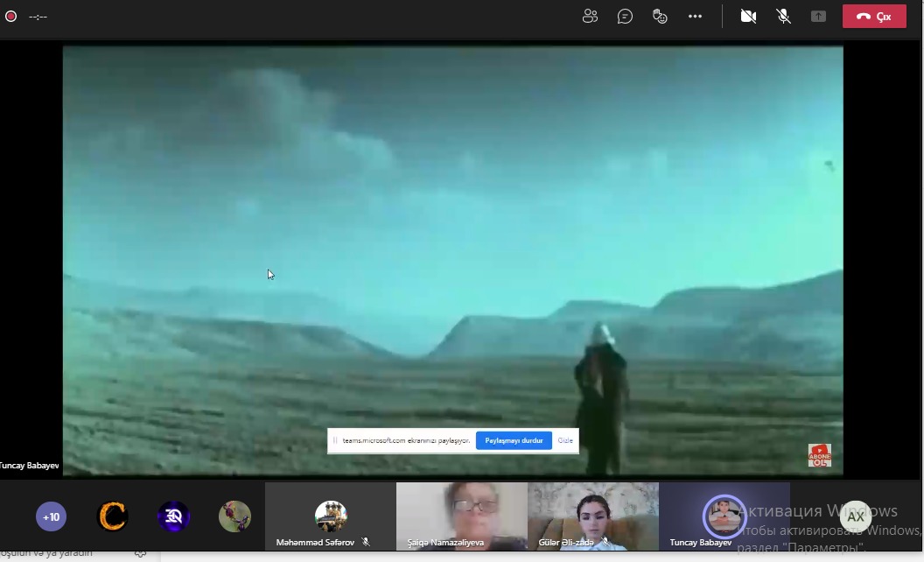
Task: Click the shared video content area
Action: point(452,261)
